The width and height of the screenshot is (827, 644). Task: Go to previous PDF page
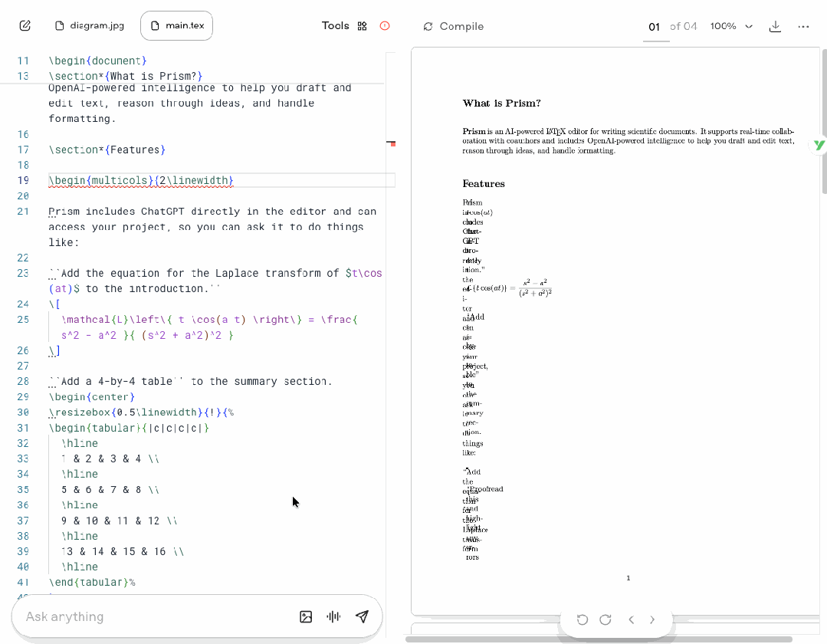[632, 619]
